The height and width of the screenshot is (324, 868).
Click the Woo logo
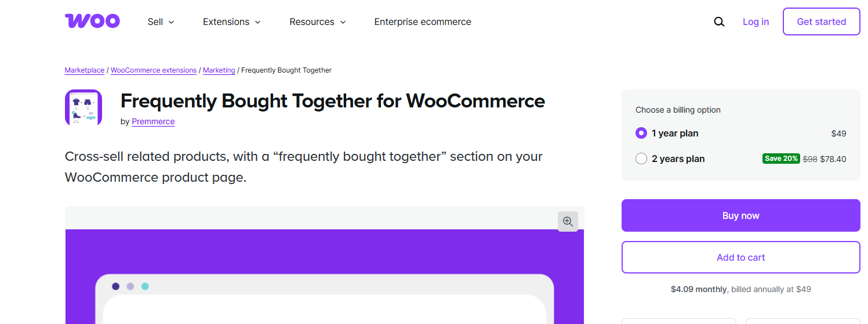tap(92, 21)
